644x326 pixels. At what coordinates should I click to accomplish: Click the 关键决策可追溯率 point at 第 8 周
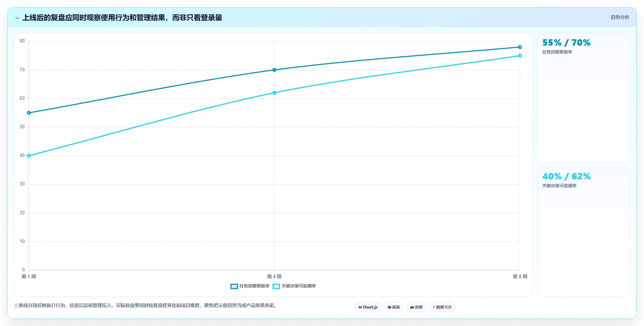click(x=520, y=56)
